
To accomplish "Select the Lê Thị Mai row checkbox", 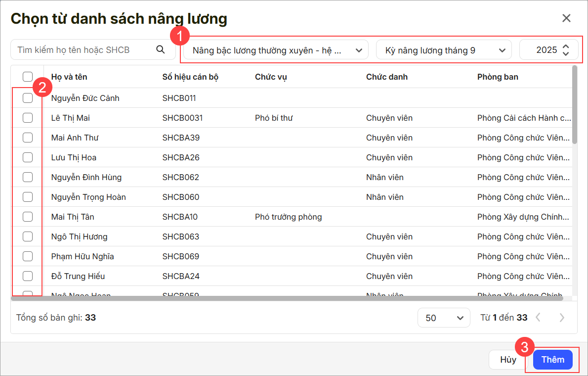I will click(28, 118).
